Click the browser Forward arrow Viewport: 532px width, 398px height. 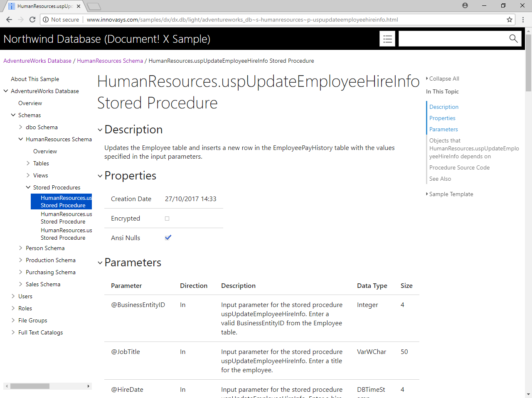[21, 20]
